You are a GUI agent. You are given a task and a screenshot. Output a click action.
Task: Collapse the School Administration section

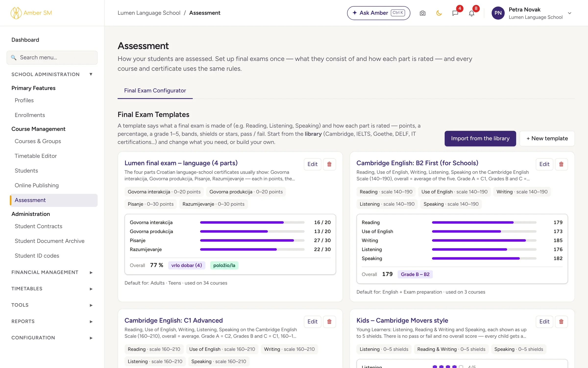pyautogui.click(x=52, y=74)
